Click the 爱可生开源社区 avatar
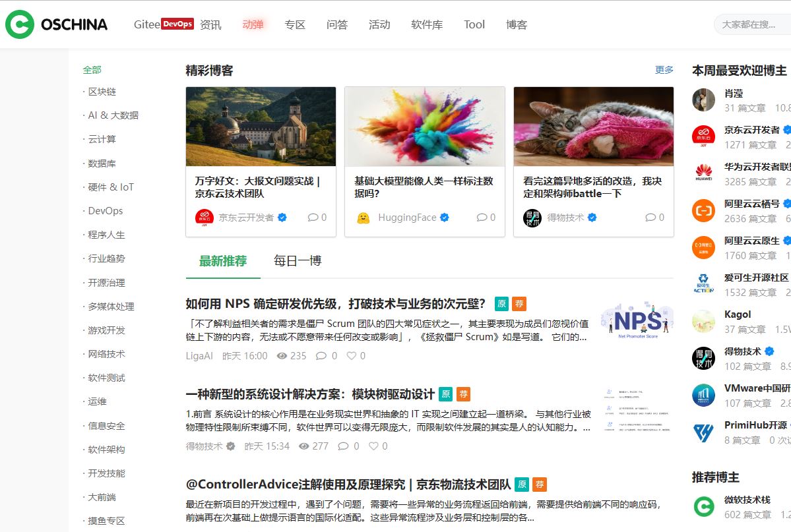 pos(704,284)
